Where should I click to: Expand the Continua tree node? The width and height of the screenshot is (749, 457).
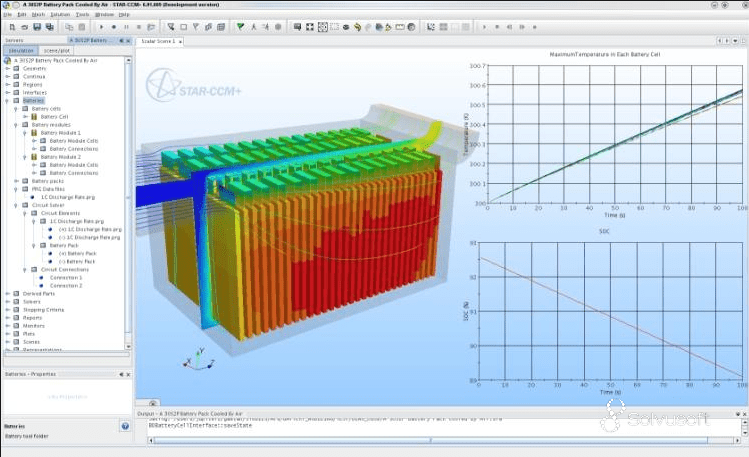click(8, 76)
